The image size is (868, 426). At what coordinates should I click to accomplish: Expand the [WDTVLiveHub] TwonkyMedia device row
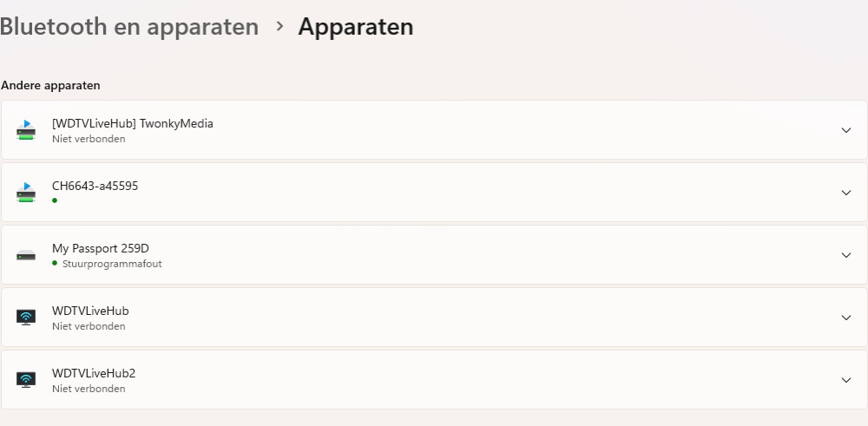(x=846, y=130)
